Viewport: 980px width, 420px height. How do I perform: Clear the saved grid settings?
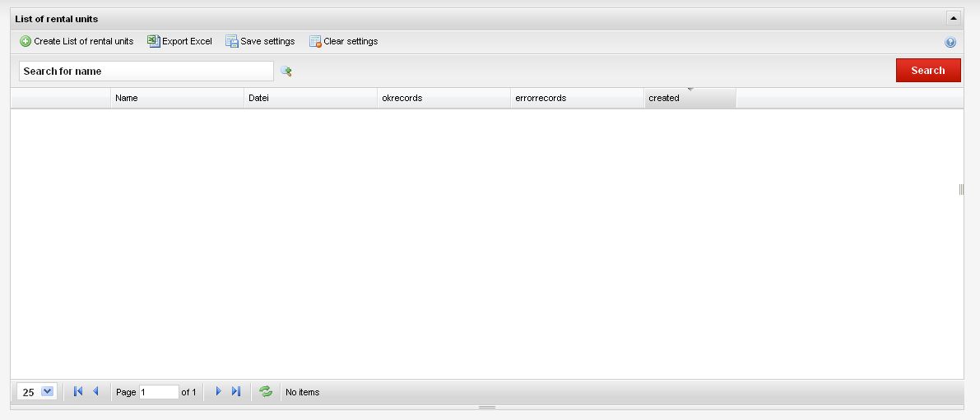(344, 42)
